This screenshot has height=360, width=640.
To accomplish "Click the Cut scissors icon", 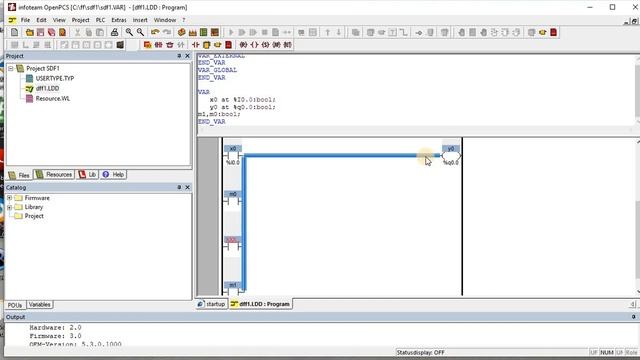I will tap(77, 32).
